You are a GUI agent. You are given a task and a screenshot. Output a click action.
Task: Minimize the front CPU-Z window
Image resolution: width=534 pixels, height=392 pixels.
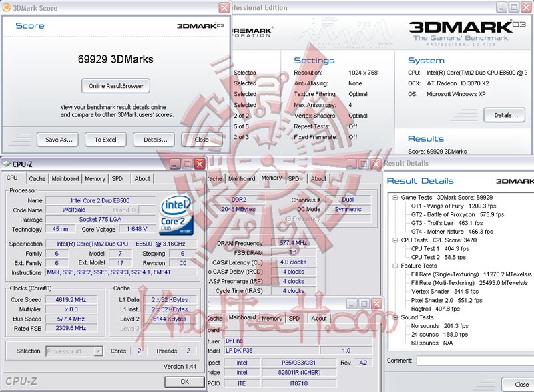[x=175, y=164]
